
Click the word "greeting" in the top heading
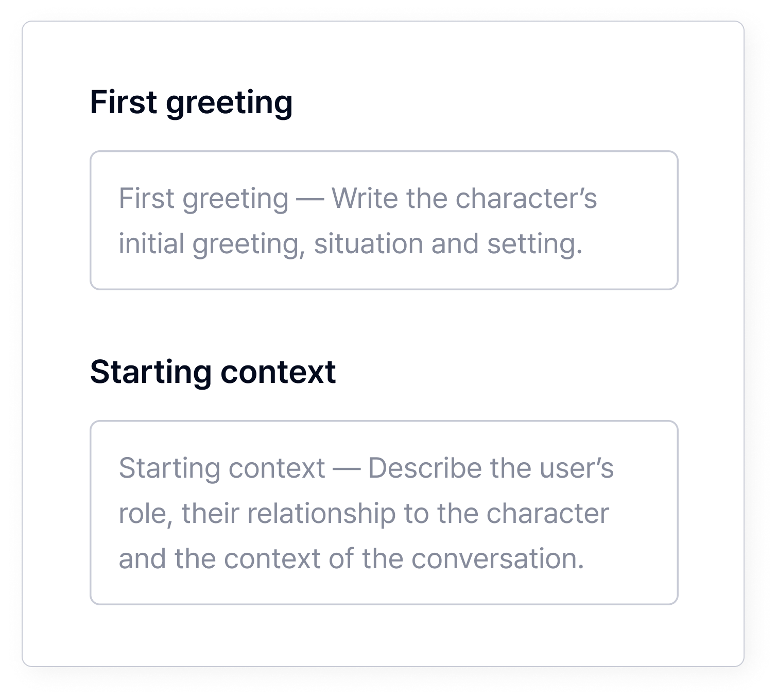click(x=229, y=103)
